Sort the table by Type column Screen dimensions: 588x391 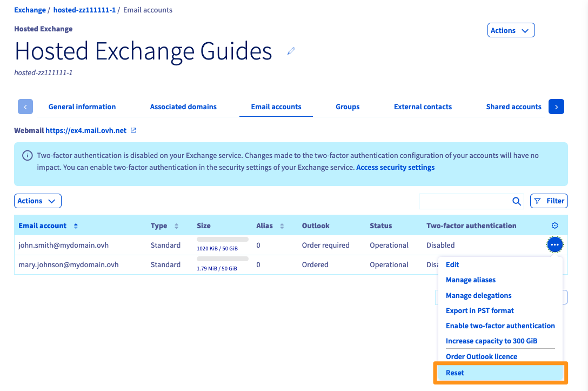pos(176,226)
